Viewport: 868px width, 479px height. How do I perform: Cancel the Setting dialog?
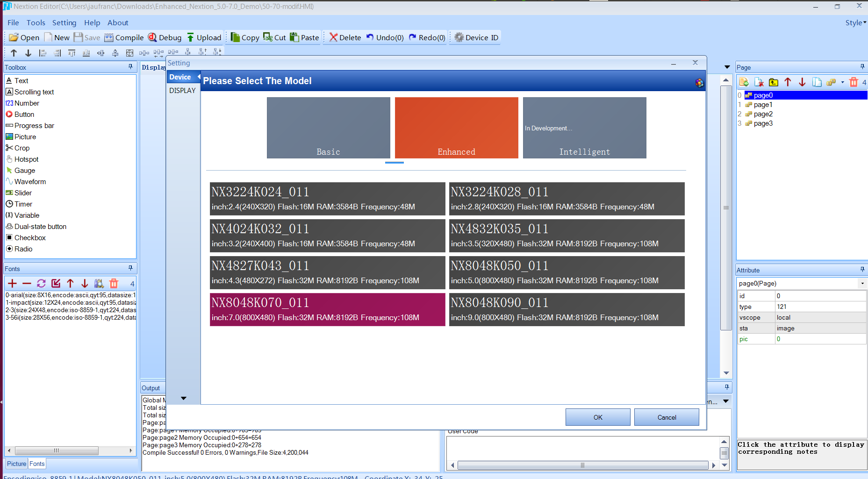667,417
